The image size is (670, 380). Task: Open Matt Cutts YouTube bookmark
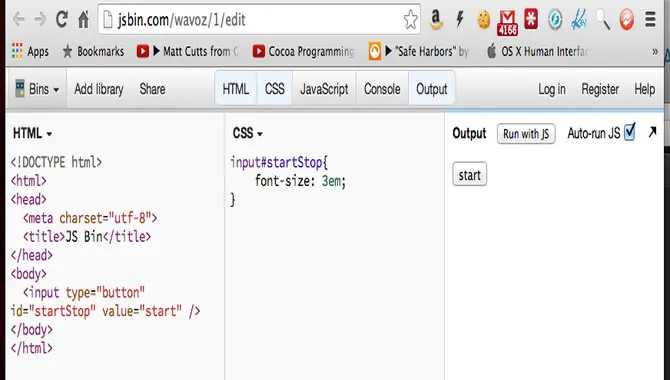pyautogui.click(x=188, y=52)
